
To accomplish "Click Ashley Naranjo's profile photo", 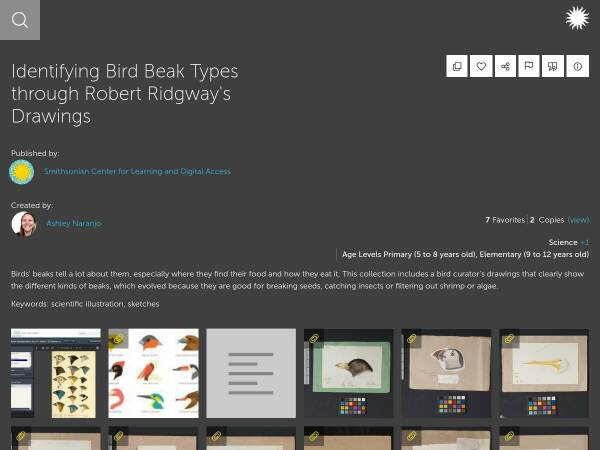I will 24,224.
